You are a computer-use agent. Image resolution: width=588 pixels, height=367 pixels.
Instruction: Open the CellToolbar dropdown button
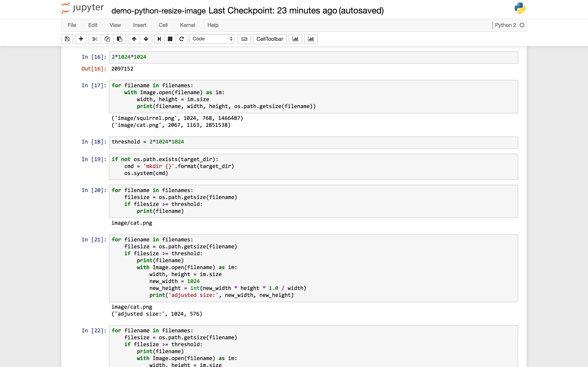tap(269, 39)
